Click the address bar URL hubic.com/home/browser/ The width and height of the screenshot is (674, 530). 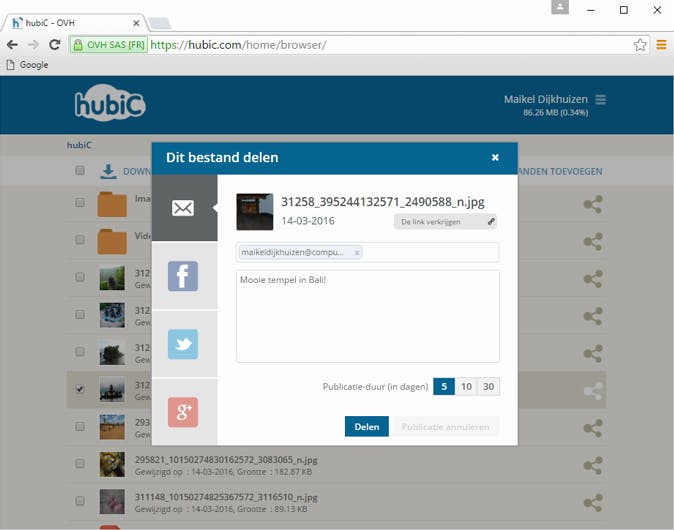tap(239, 45)
